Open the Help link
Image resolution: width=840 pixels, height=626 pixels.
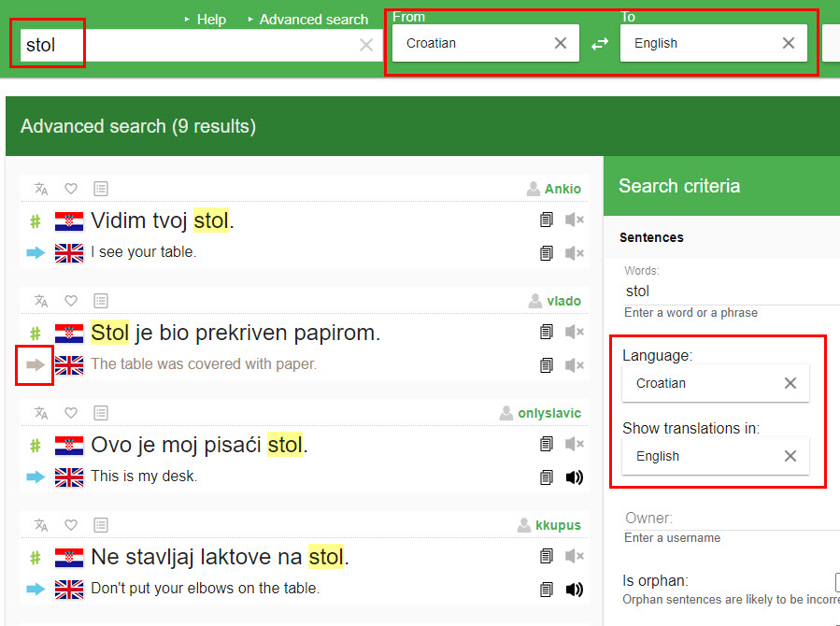pyautogui.click(x=211, y=20)
